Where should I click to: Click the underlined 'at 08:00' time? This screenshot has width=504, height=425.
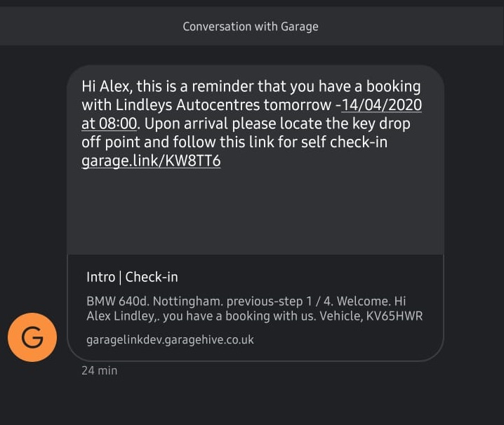tap(109, 123)
